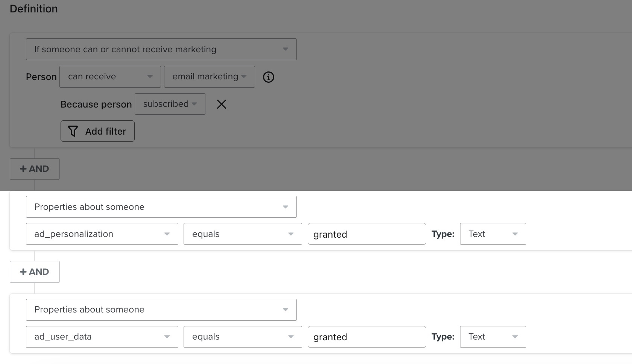Select the granted value field for ad_personalization
The height and width of the screenshot is (364, 632).
[366, 234]
